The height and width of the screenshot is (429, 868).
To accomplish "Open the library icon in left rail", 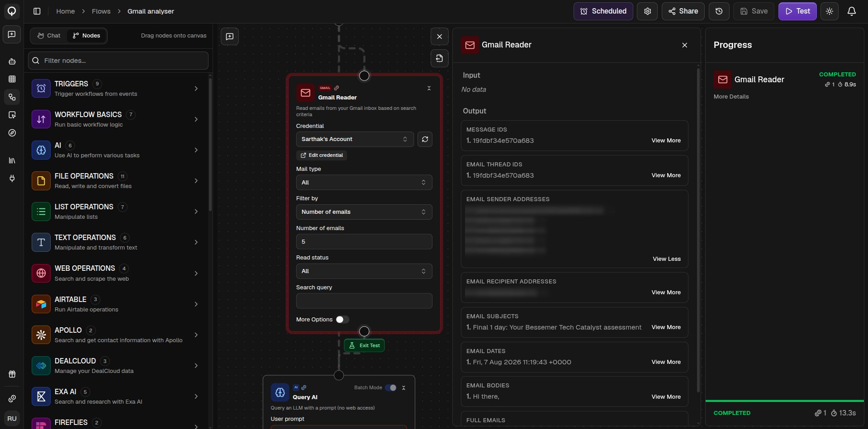I will (12, 160).
